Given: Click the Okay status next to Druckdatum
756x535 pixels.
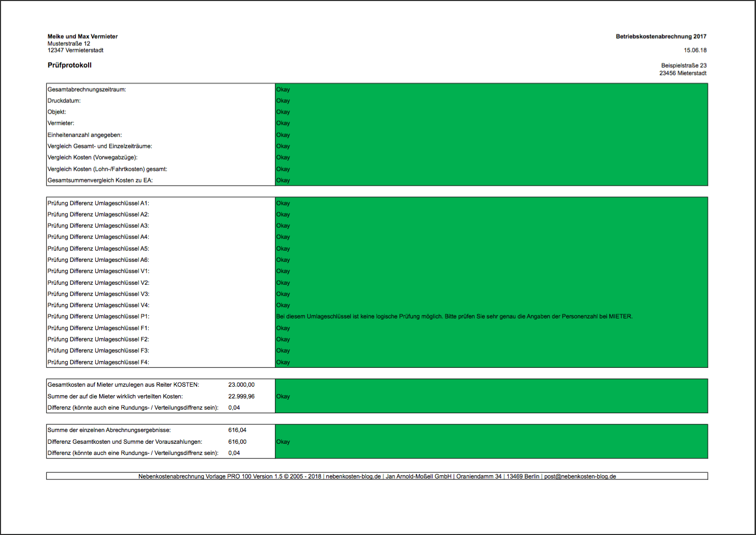Looking at the screenshot, I should [283, 101].
